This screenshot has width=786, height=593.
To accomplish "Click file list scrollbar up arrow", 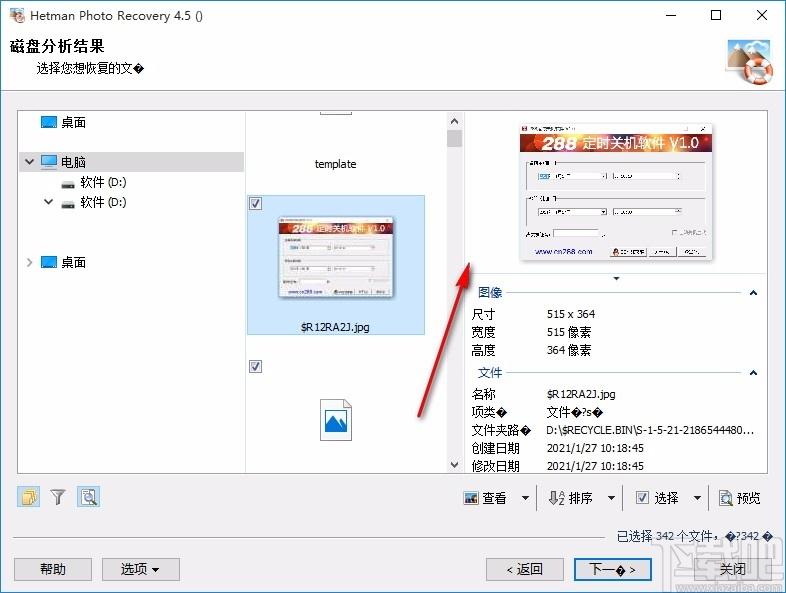I will point(454,121).
